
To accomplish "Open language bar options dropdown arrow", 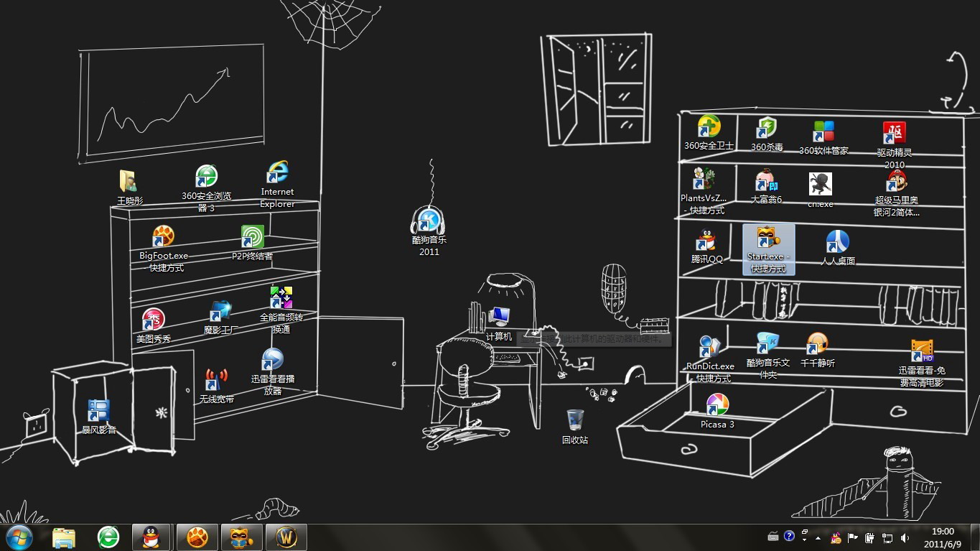I will [804, 540].
